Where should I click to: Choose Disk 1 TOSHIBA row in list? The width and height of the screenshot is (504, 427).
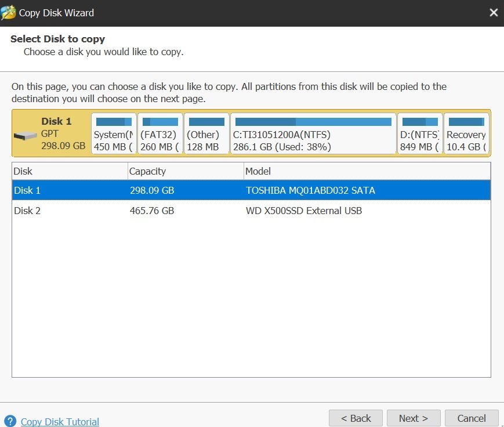(251, 190)
